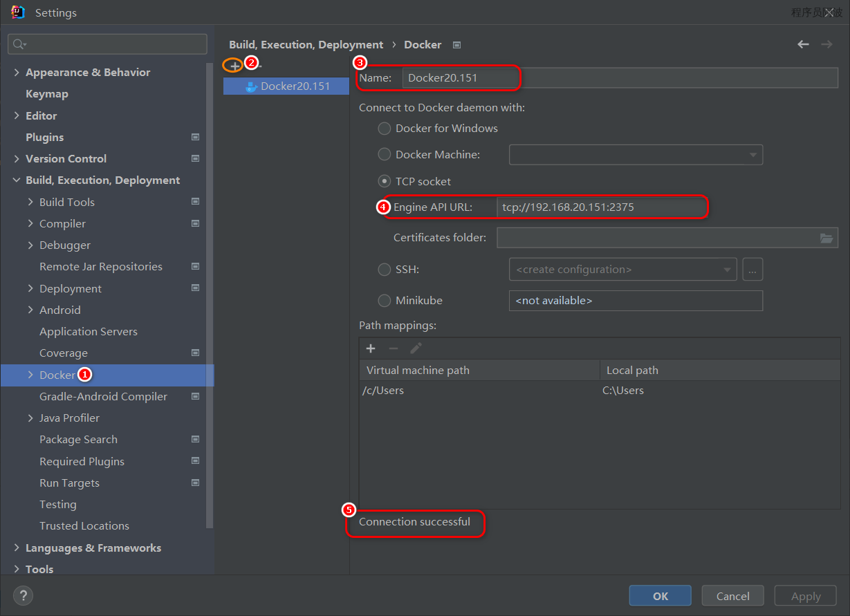Select Trusted Locations in the settings tree
Image resolution: width=850 pixels, height=616 pixels.
(84, 526)
